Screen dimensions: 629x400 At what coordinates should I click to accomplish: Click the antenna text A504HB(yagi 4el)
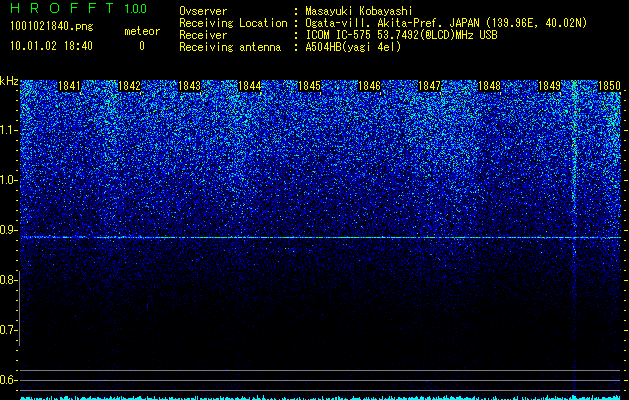pyautogui.click(x=353, y=47)
